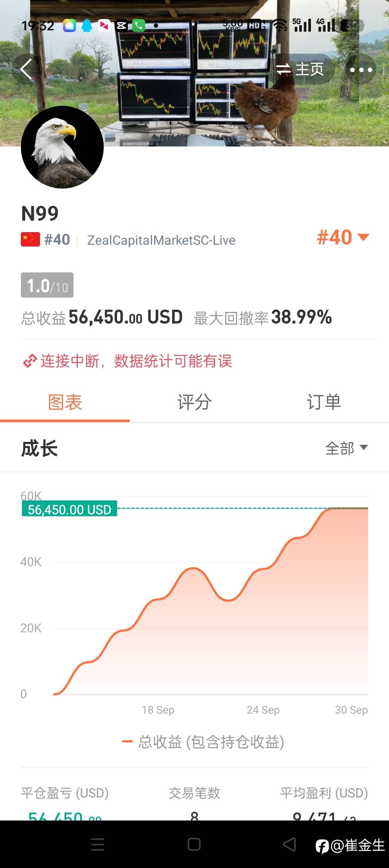Expand the orange #40 rank dropdown
This screenshot has height=868, width=389.
(x=343, y=238)
